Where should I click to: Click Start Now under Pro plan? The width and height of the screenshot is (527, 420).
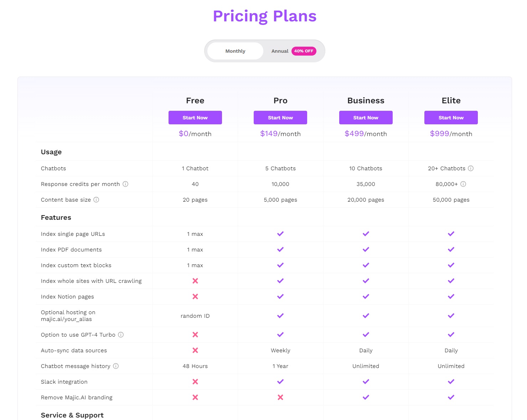tap(280, 118)
